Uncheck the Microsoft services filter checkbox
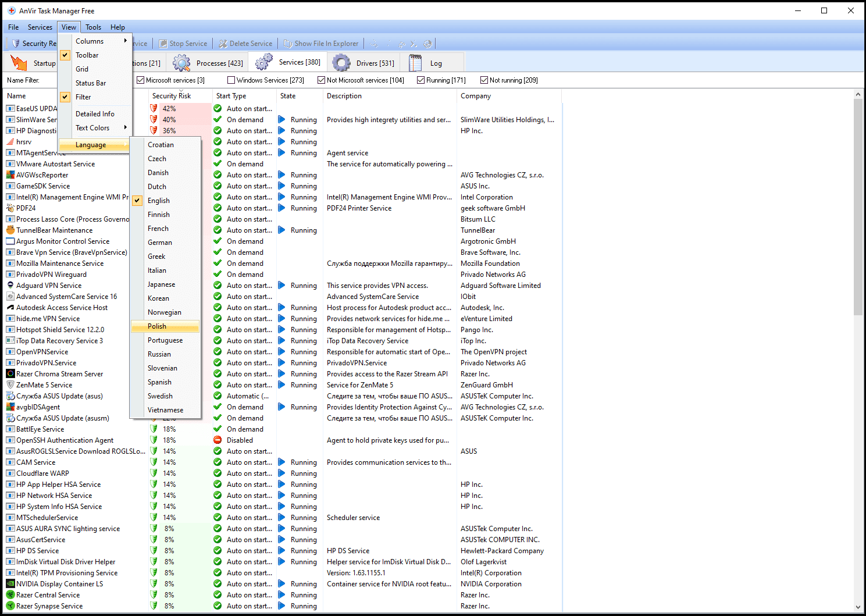This screenshot has width=866, height=616. click(x=140, y=80)
